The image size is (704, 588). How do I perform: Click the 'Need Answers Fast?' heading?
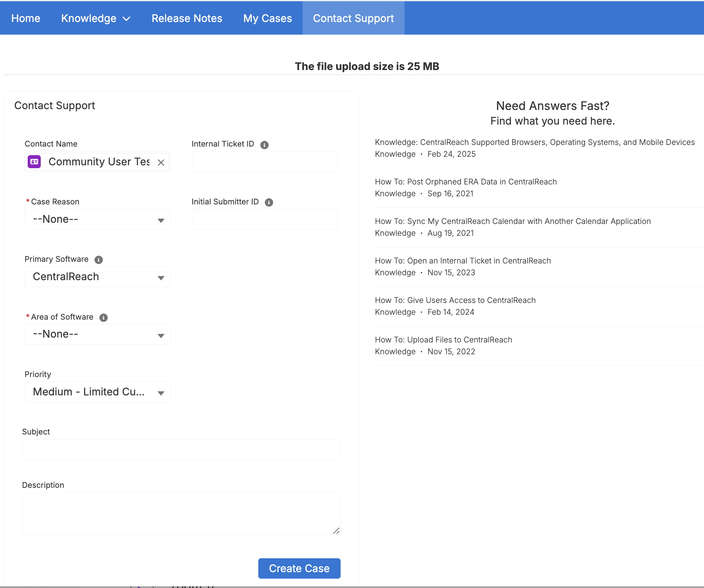(x=553, y=106)
